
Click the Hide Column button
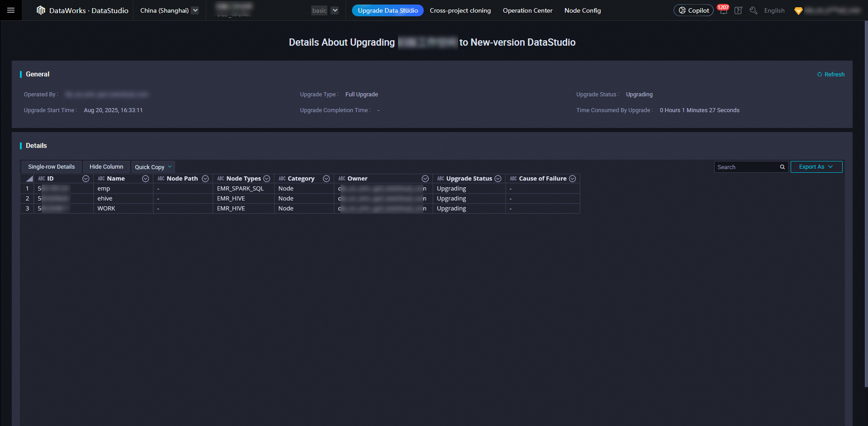(106, 167)
